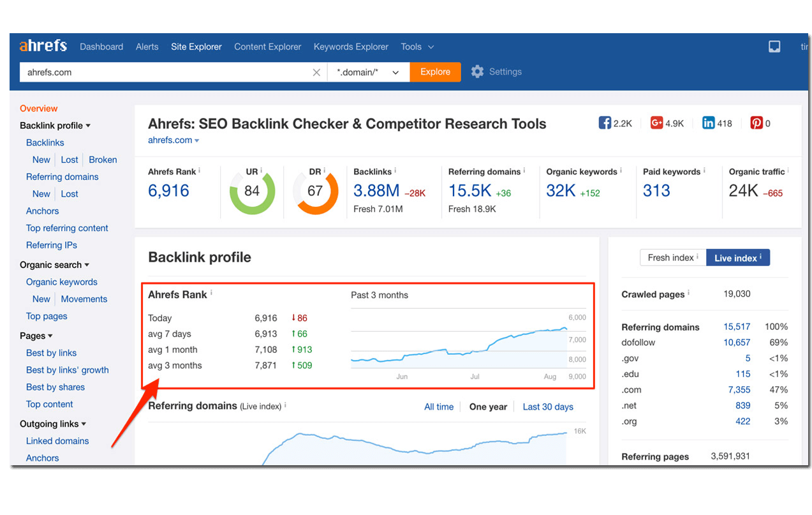Show info tooltip for Crawled pages

point(689,293)
